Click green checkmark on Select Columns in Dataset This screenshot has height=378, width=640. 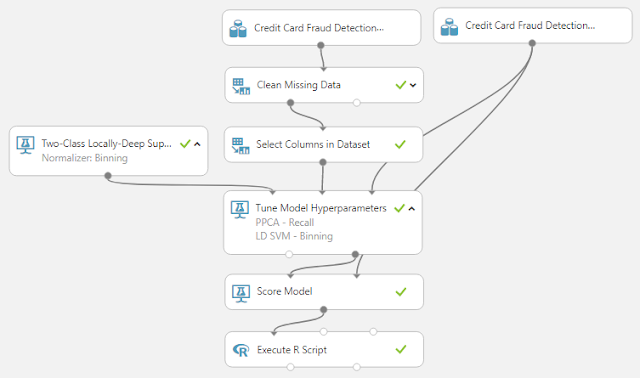(x=400, y=145)
